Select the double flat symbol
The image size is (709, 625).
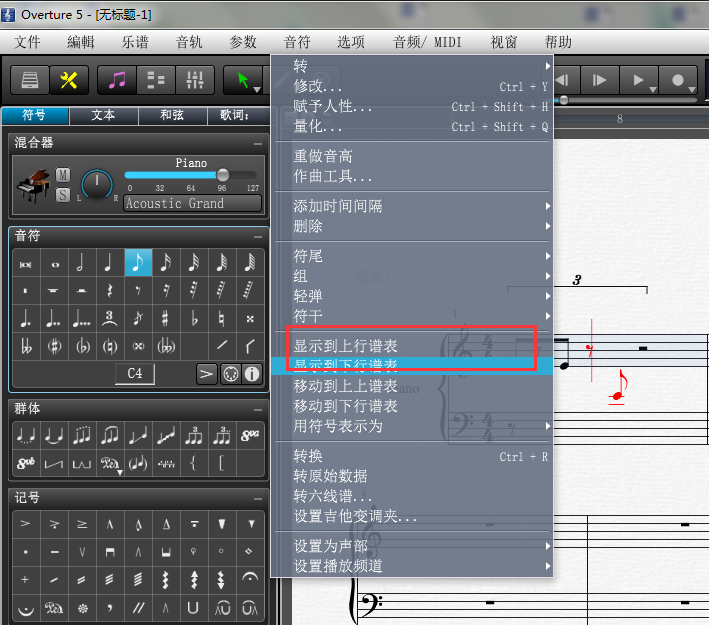(26, 346)
